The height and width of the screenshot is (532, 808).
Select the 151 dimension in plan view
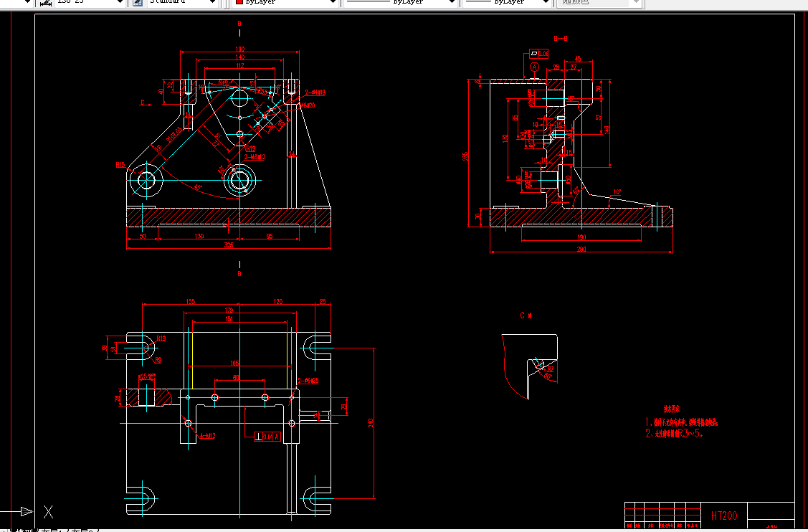(229, 319)
